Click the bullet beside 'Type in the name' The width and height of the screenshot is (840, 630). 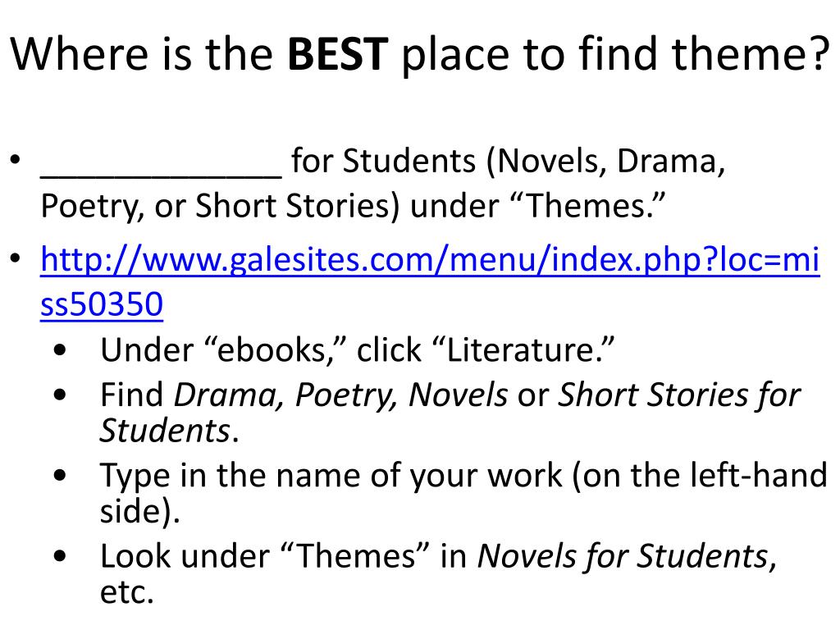60,475
